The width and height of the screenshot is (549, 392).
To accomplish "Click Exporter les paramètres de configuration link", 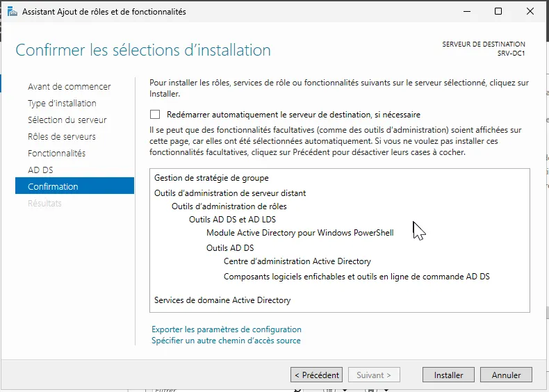I will (x=227, y=329).
